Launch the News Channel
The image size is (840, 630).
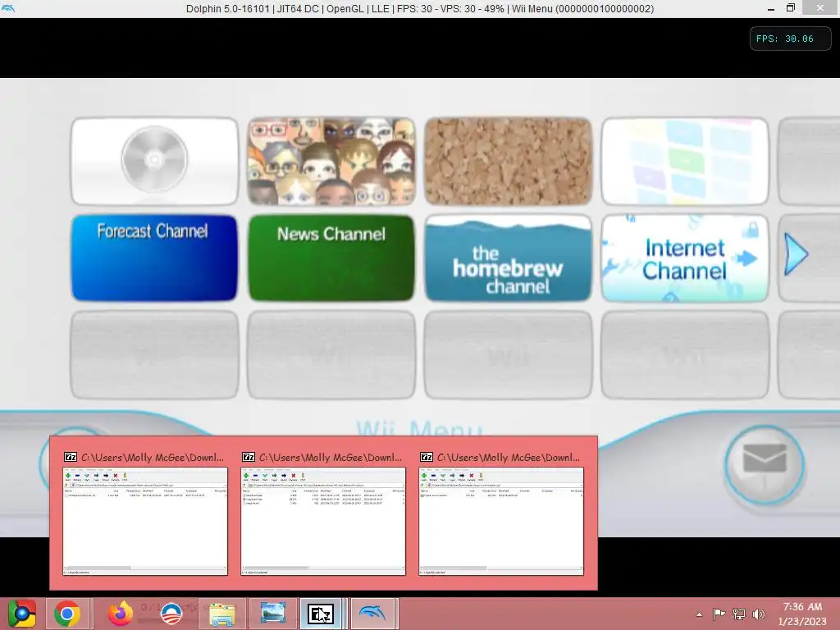pyautogui.click(x=331, y=258)
